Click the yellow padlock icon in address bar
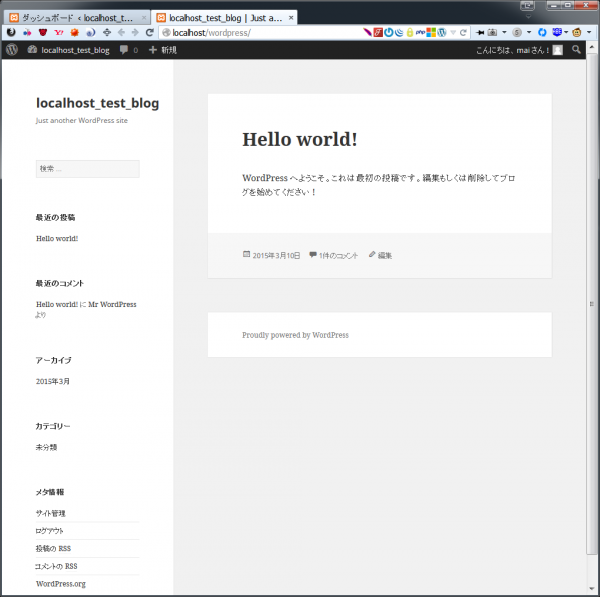 pos(410,33)
